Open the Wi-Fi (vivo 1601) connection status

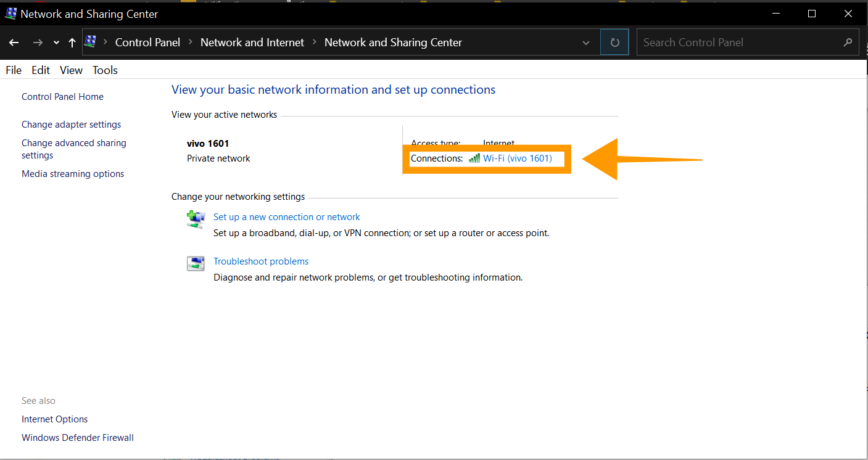coord(517,158)
